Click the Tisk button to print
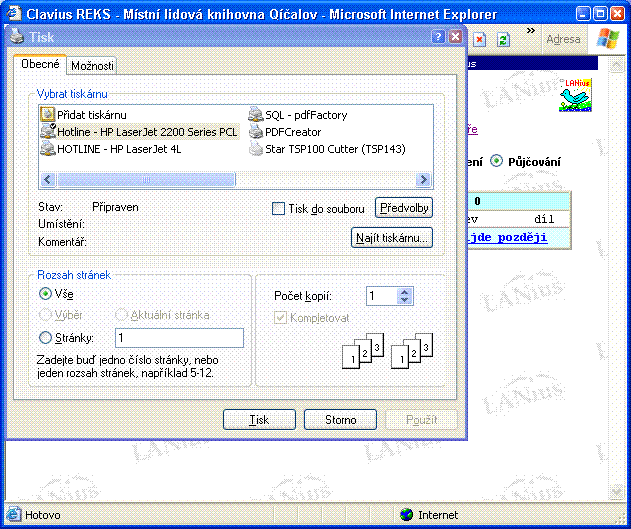 [259, 420]
